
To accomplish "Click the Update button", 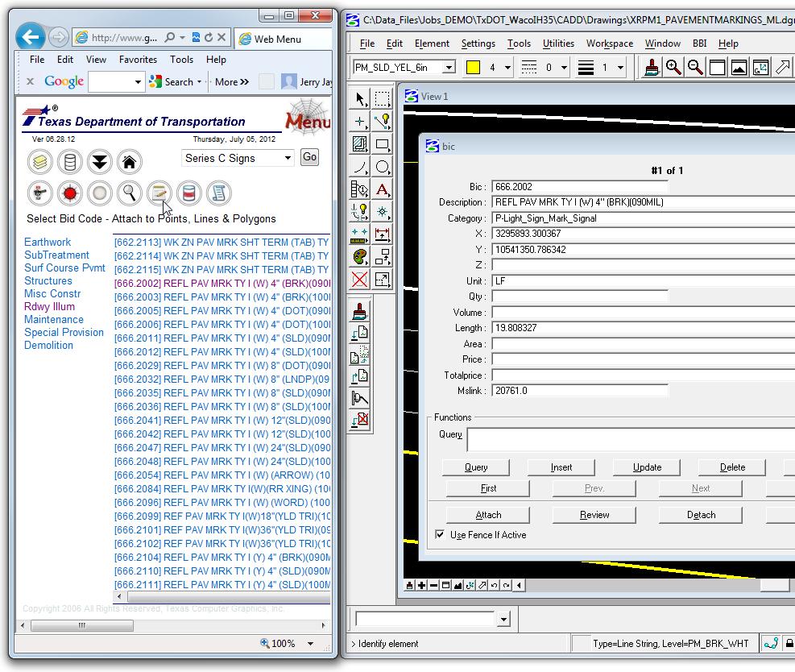I will click(x=647, y=467).
